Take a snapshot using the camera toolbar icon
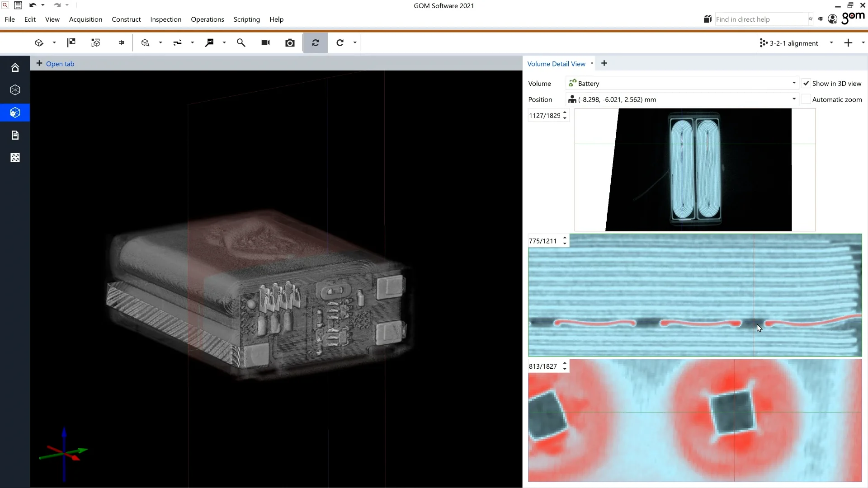Viewport: 868px width, 488px height. coord(290,42)
